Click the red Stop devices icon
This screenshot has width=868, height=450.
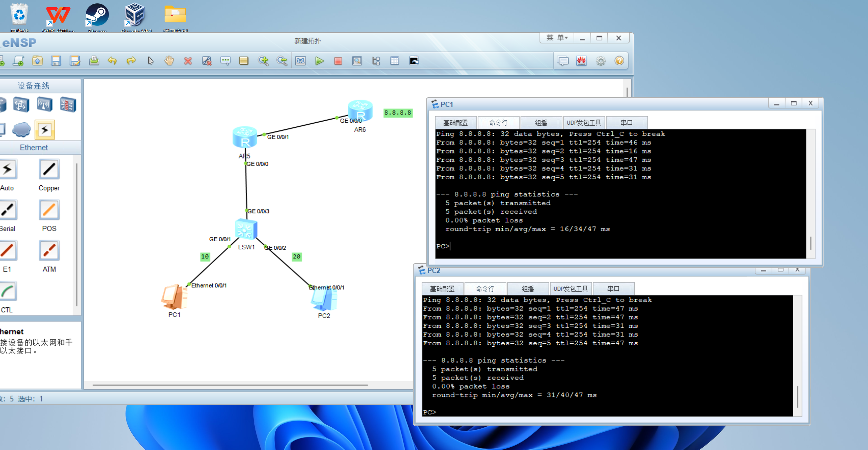coord(338,61)
